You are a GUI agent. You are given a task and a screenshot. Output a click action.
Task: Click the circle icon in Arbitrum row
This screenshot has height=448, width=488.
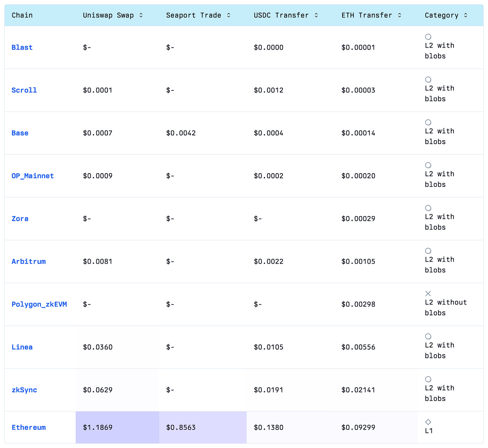pyautogui.click(x=428, y=251)
